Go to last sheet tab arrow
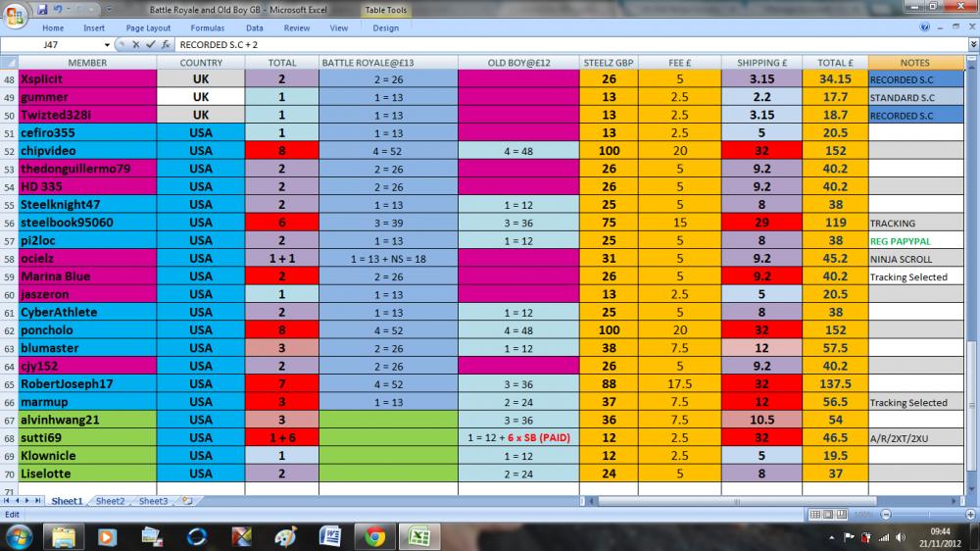The width and height of the screenshot is (980, 551). [37, 501]
